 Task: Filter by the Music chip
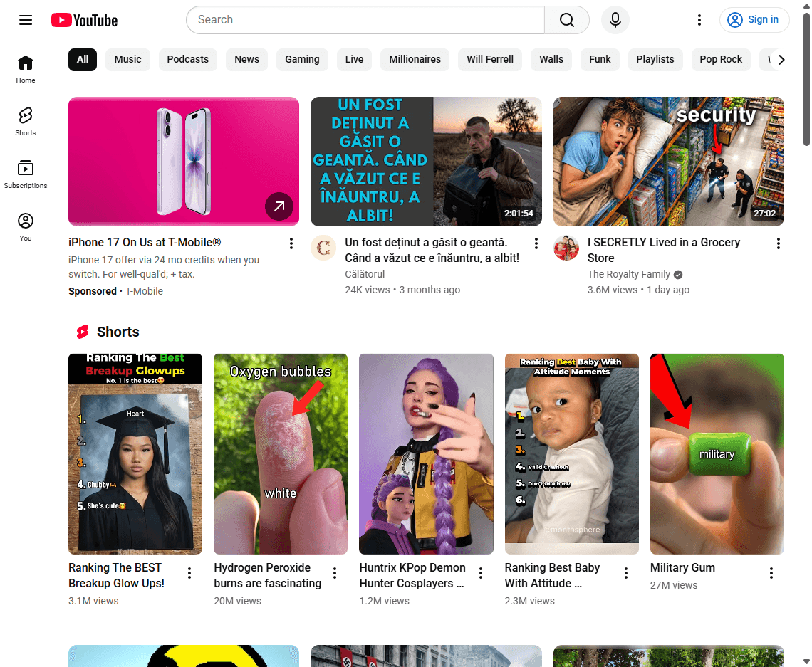coord(128,60)
